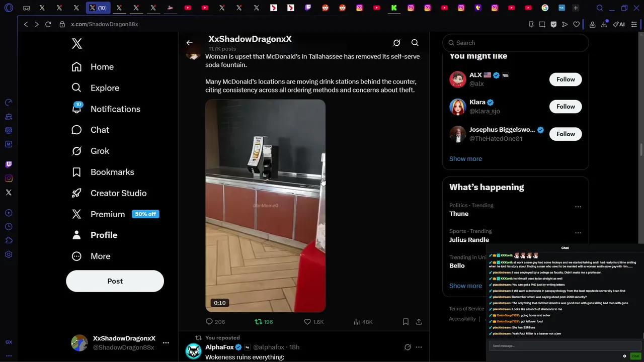Go back using the profile header arrow
The image size is (644, 362).
tap(189, 43)
